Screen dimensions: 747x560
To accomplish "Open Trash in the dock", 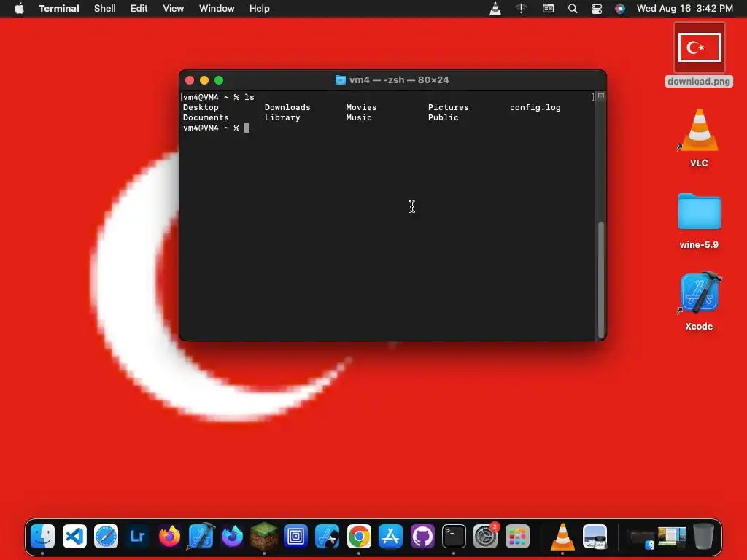I will coord(703,537).
